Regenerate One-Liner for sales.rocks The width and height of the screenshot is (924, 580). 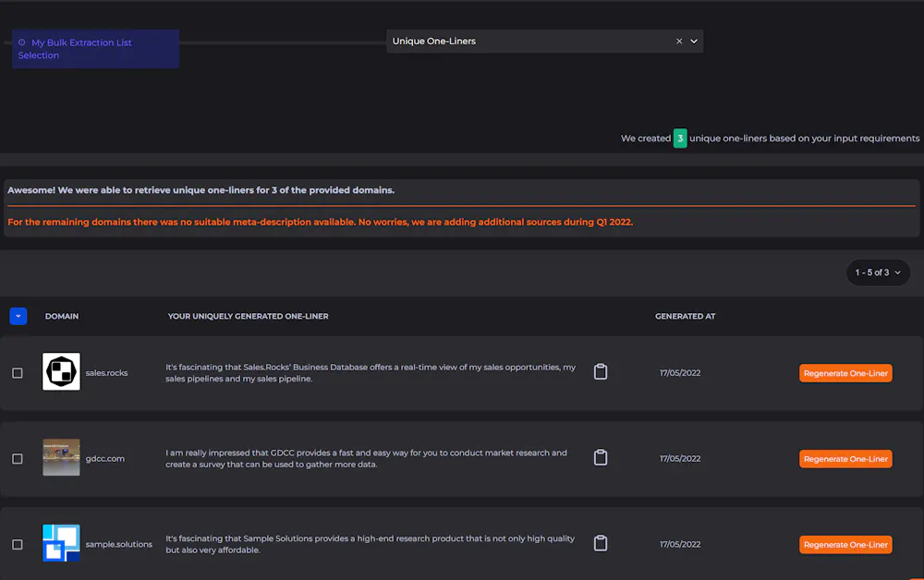pyautogui.click(x=845, y=373)
